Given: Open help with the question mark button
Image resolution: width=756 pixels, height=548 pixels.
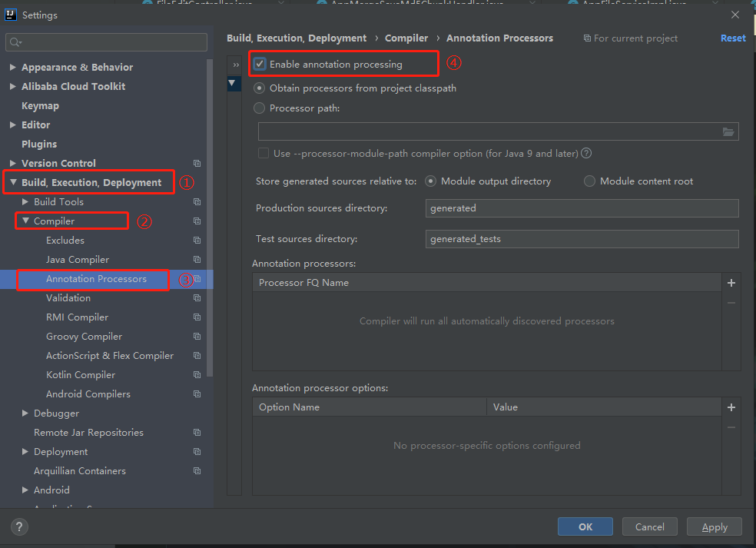Looking at the screenshot, I should point(19,526).
